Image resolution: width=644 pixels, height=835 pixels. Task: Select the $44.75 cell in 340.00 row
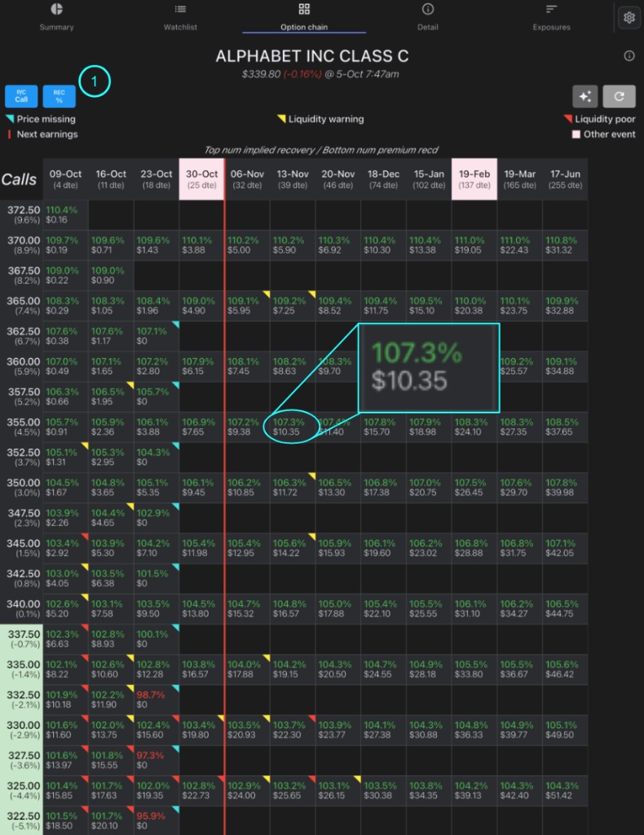565,608
